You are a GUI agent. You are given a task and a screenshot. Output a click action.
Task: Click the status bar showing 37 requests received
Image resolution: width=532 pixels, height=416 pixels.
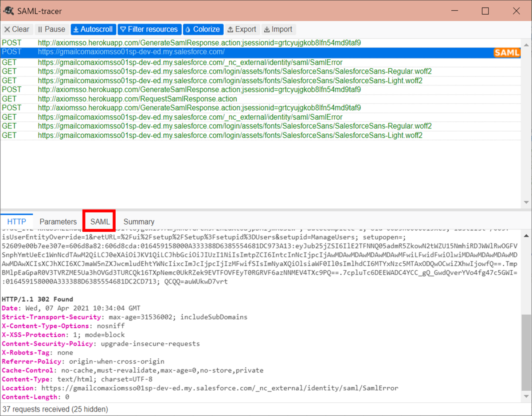coord(55,409)
